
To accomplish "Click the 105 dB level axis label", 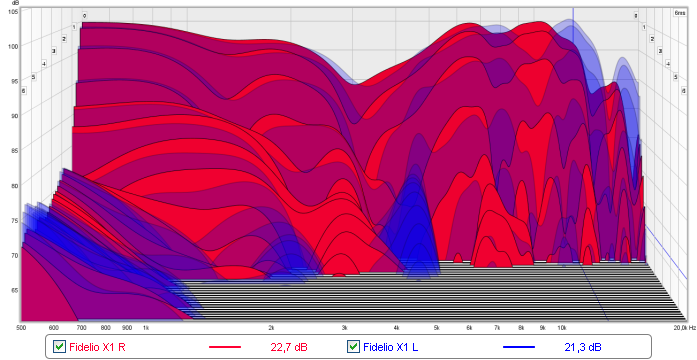I will (13, 12).
